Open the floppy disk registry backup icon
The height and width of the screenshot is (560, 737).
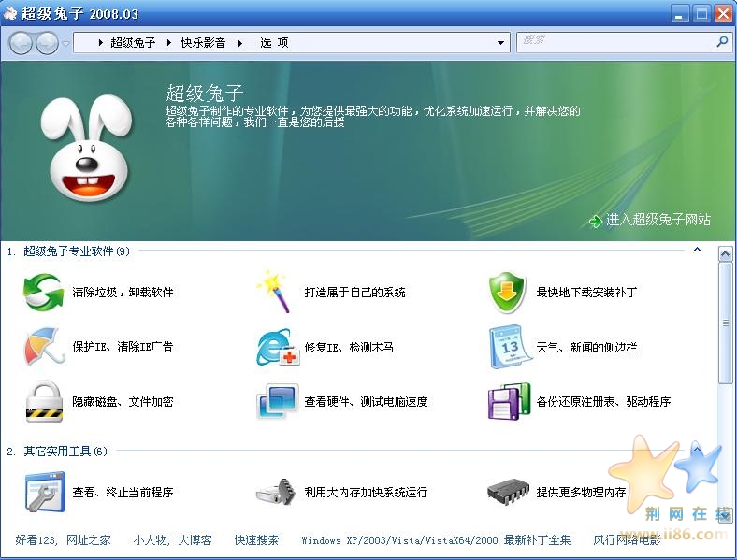tap(509, 401)
